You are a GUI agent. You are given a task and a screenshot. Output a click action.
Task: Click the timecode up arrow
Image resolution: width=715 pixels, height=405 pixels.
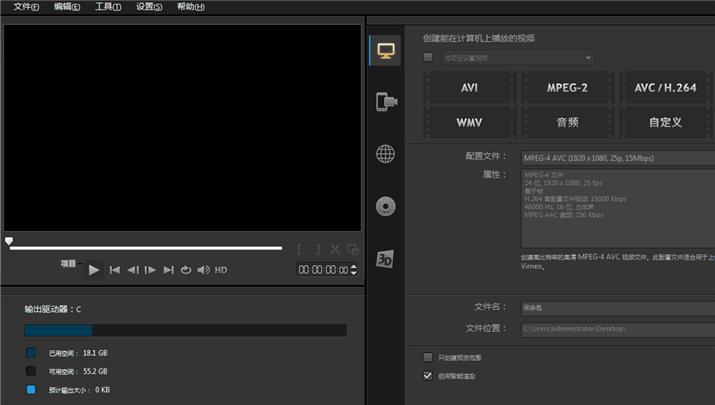(354, 267)
